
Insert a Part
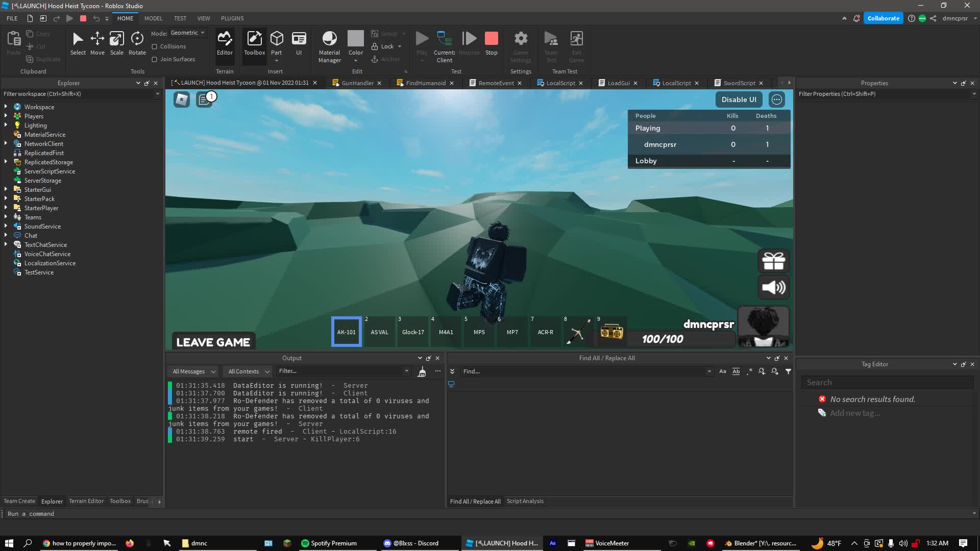(276, 46)
